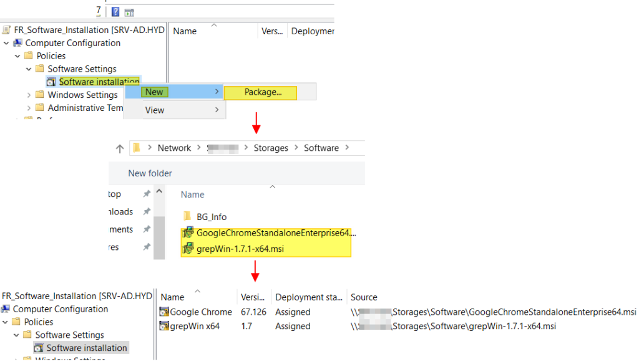Select 'nloads' in the file dialog sidebar

(120, 212)
